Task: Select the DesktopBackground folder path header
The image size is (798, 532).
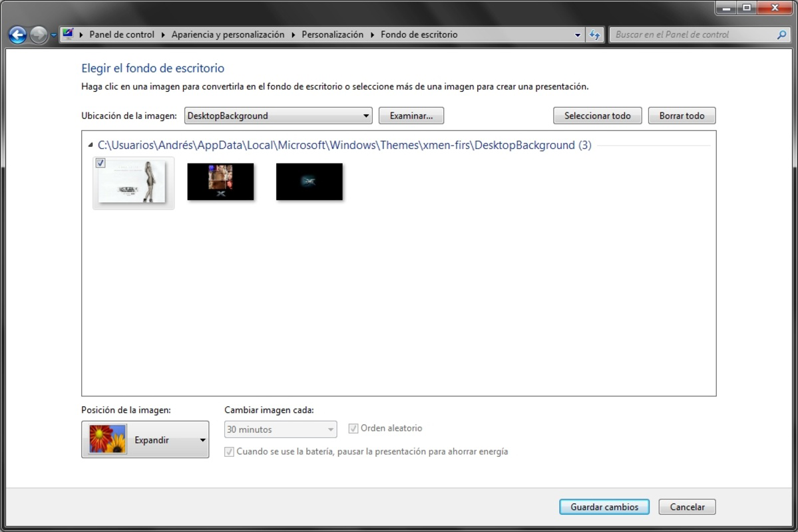Action: (x=344, y=145)
